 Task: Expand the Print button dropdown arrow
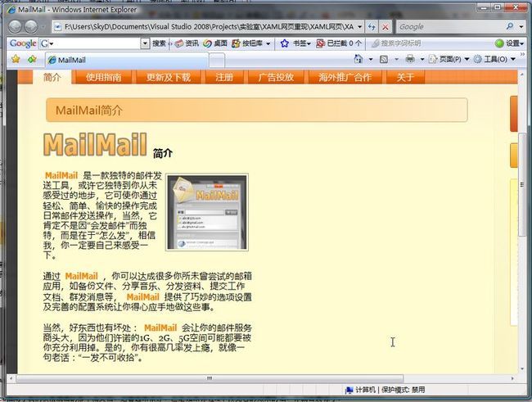[x=422, y=60]
